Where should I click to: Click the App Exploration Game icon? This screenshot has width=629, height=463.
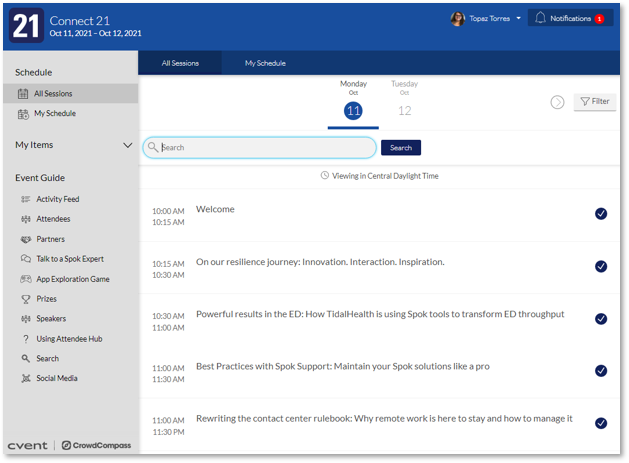pos(26,279)
